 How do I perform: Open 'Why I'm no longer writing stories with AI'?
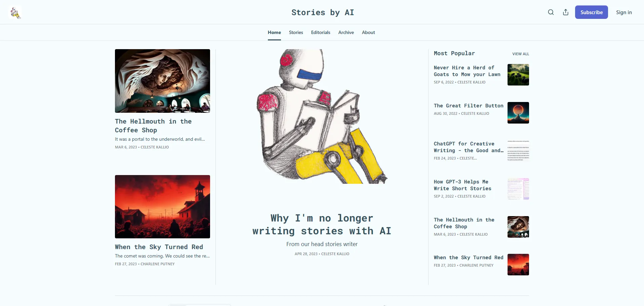[x=322, y=225]
